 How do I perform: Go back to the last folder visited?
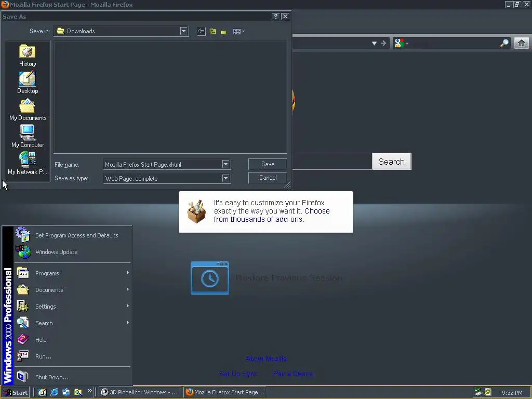coord(201,32)
